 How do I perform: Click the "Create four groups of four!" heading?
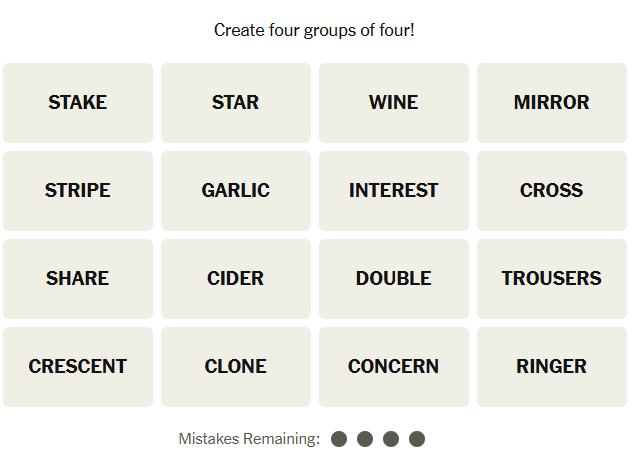(314, 30)
